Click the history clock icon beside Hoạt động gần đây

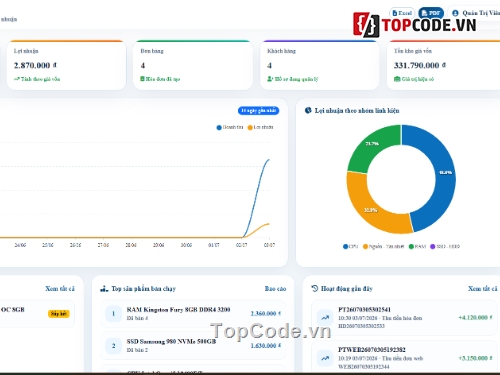(x=314, y=288)
